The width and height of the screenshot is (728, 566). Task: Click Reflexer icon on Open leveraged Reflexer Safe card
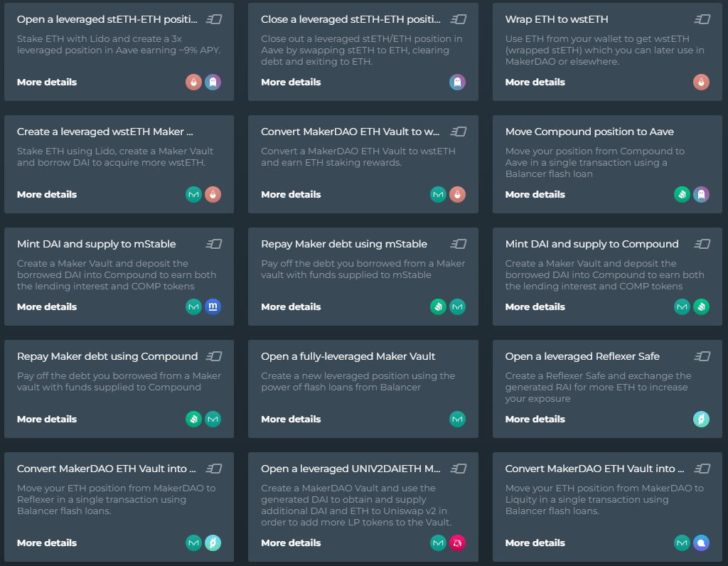[x=701, y=420]
